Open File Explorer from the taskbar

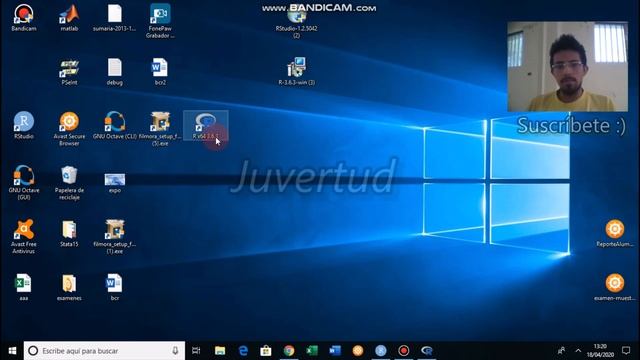coord(220,351)
